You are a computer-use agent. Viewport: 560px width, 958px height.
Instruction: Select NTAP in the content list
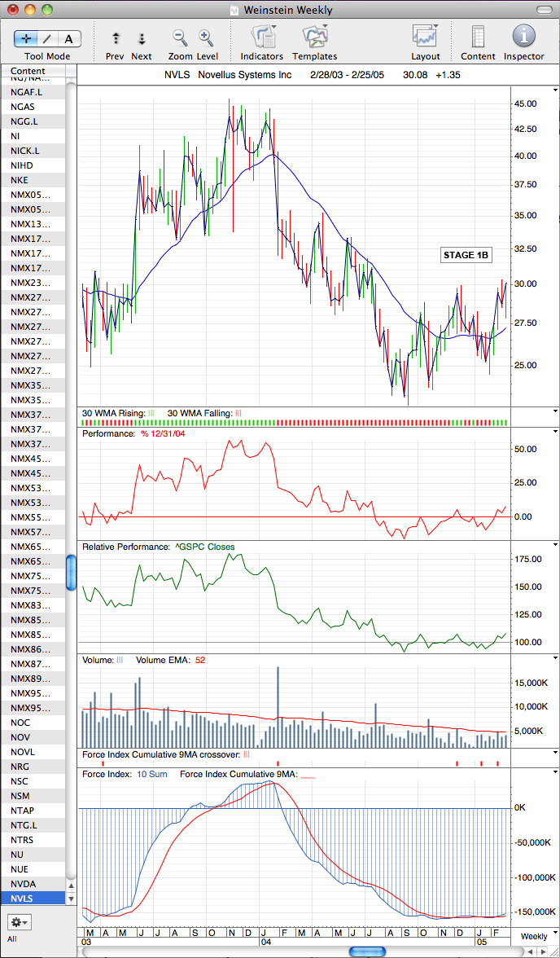pyautogui.click(x=33, y=810)
